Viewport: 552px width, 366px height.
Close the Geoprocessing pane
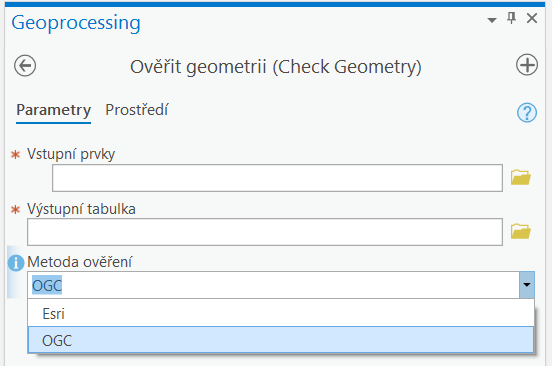(532, 18)
